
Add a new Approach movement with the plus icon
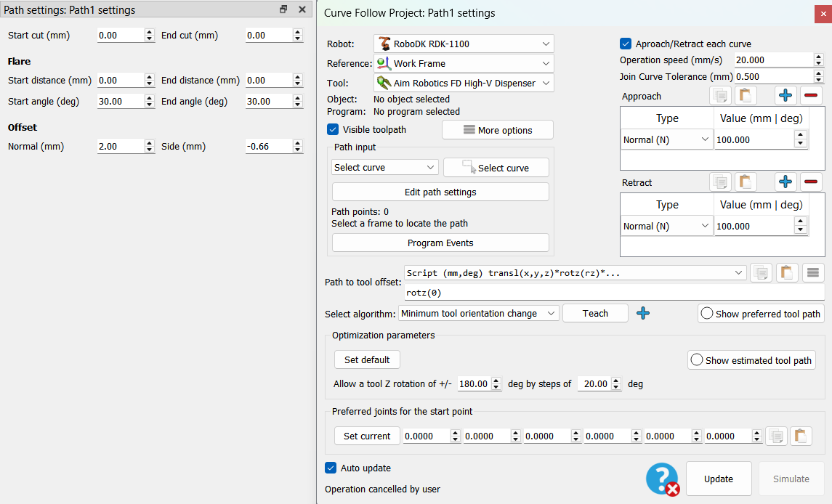pos(785,95)
